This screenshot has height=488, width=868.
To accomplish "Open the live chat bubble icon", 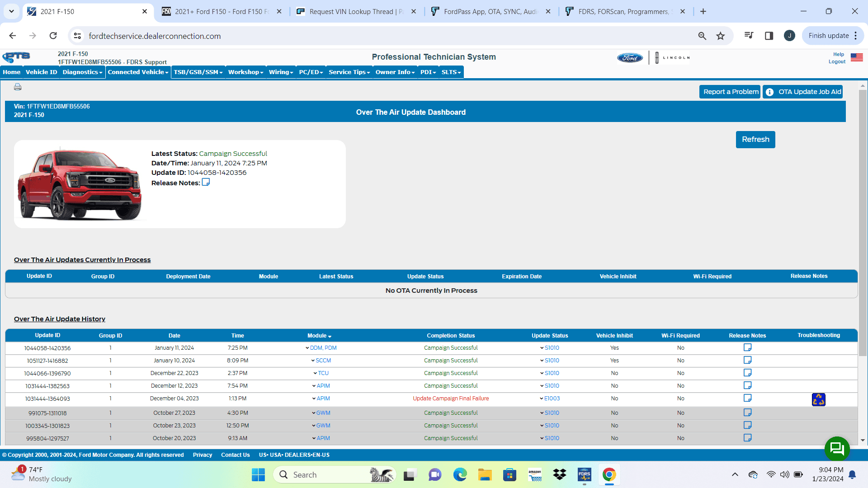I will [x=837, y=448].
